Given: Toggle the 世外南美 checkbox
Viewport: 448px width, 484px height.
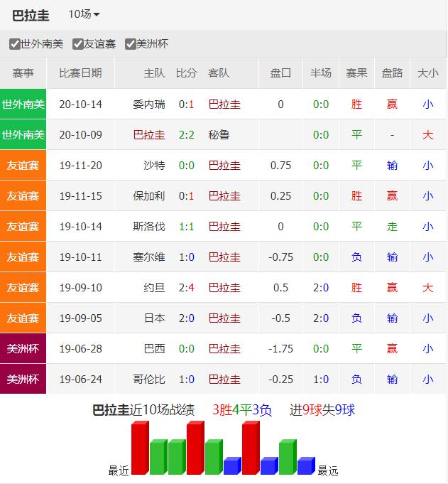Looking at the screenshot, I should (15, 44).
